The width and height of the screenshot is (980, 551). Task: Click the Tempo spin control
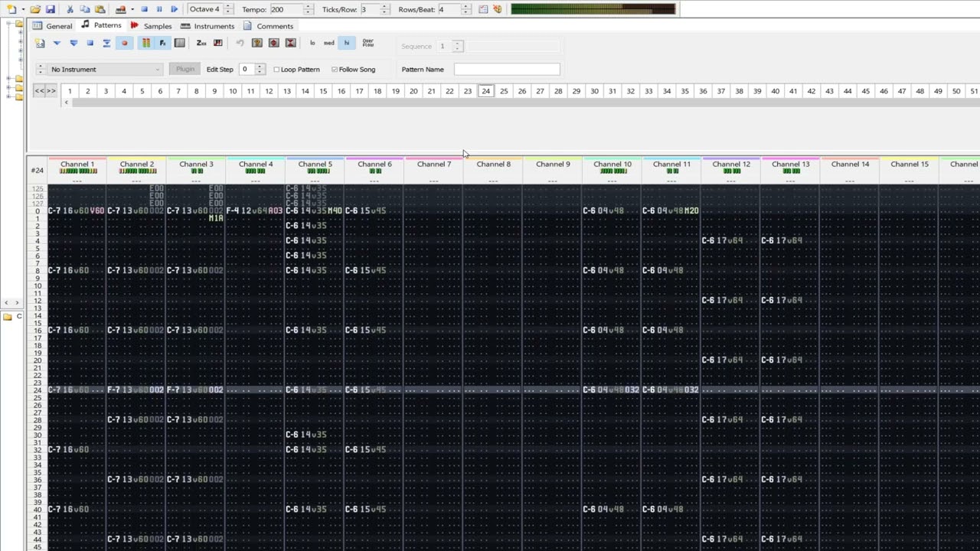[x=308, y=9]
